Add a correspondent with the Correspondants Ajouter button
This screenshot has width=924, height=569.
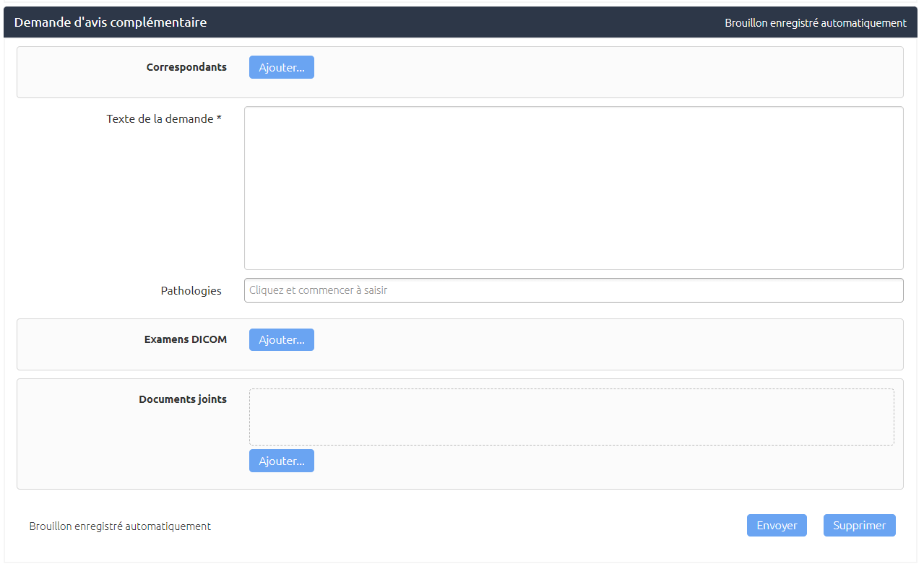(282, 67)
